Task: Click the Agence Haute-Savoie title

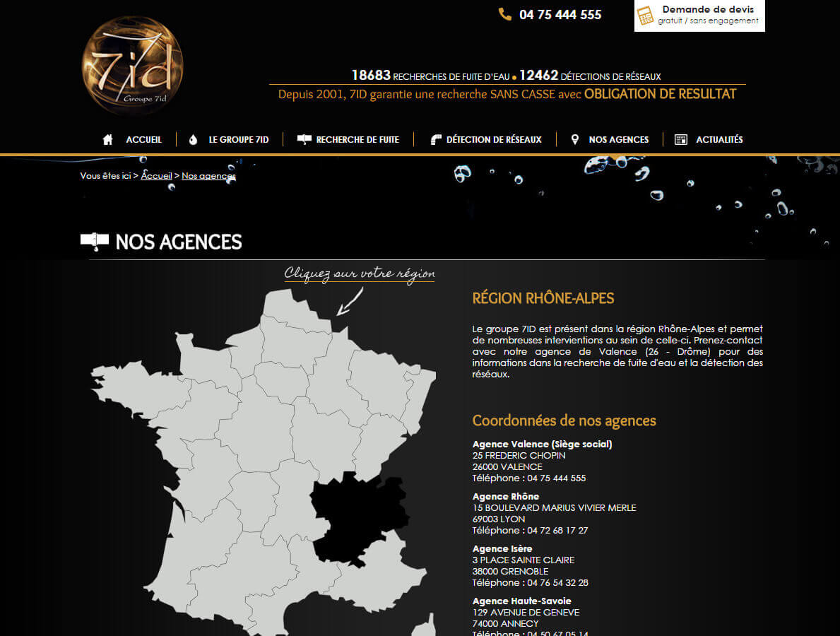Action: 522,601
